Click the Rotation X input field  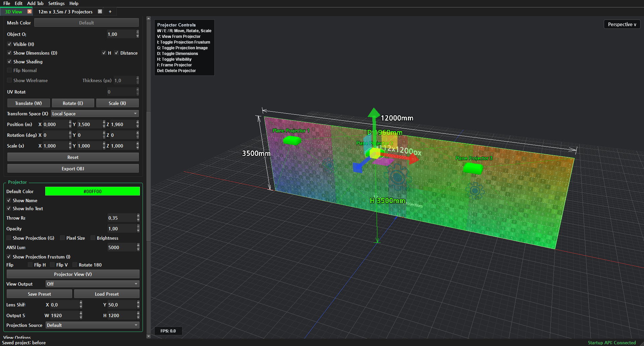click(x=55, y=135)
